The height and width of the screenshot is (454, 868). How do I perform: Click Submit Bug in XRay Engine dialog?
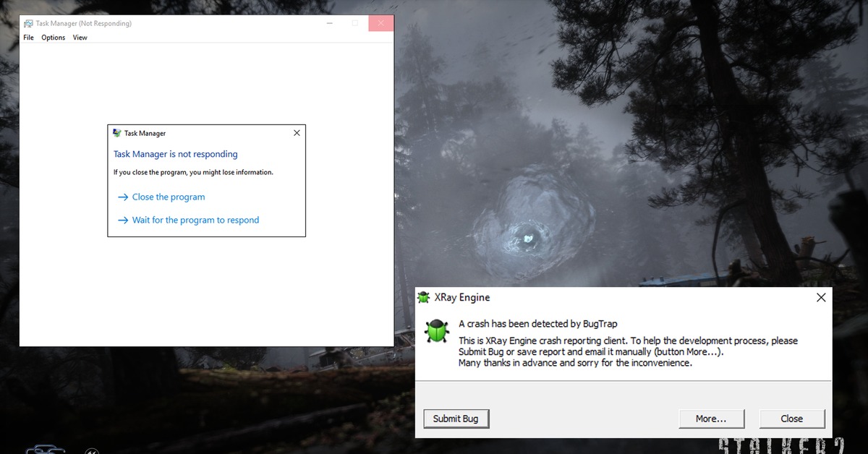pos(456,419)
